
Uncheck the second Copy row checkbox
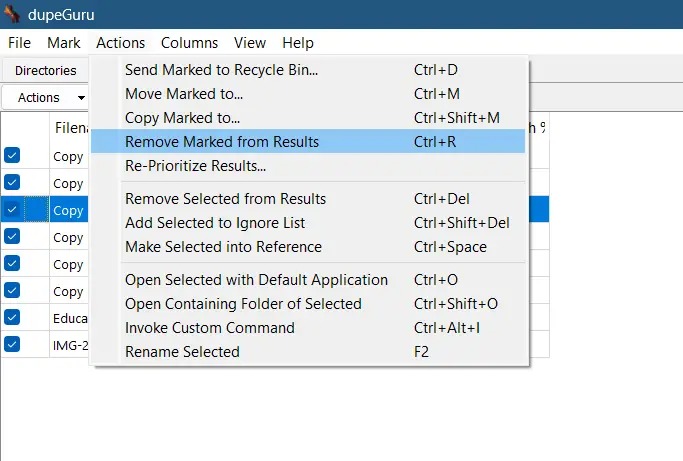point(12,182)
